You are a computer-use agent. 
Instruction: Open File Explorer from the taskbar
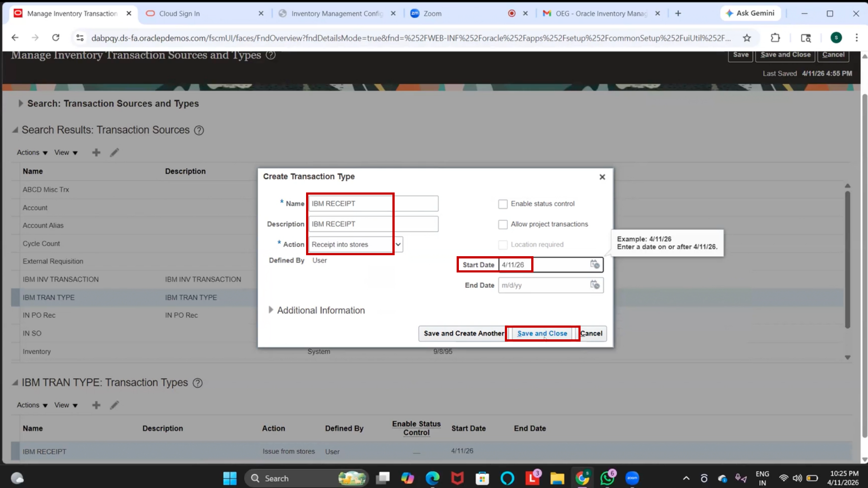click(557, 478)
